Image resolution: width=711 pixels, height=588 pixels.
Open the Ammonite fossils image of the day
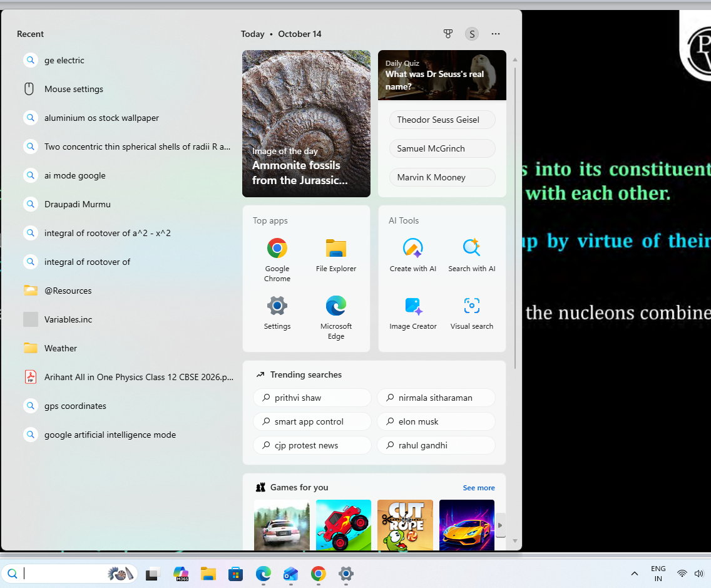click(306, 123)
